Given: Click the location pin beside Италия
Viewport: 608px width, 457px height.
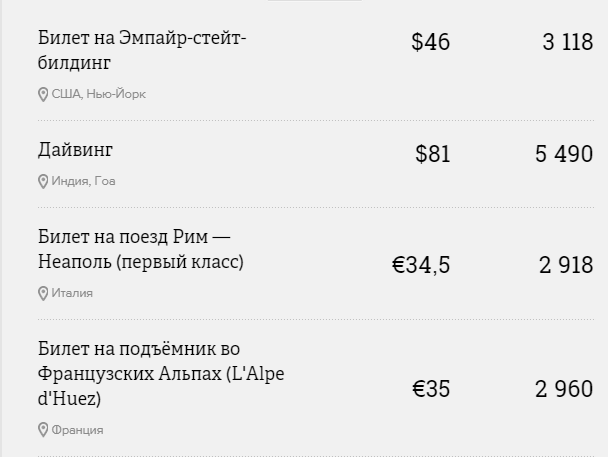Looking at the screenshot, I should click(43, 293).
